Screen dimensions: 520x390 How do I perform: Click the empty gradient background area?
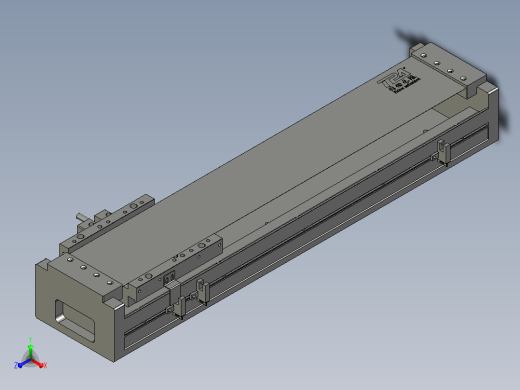[133, 83]
